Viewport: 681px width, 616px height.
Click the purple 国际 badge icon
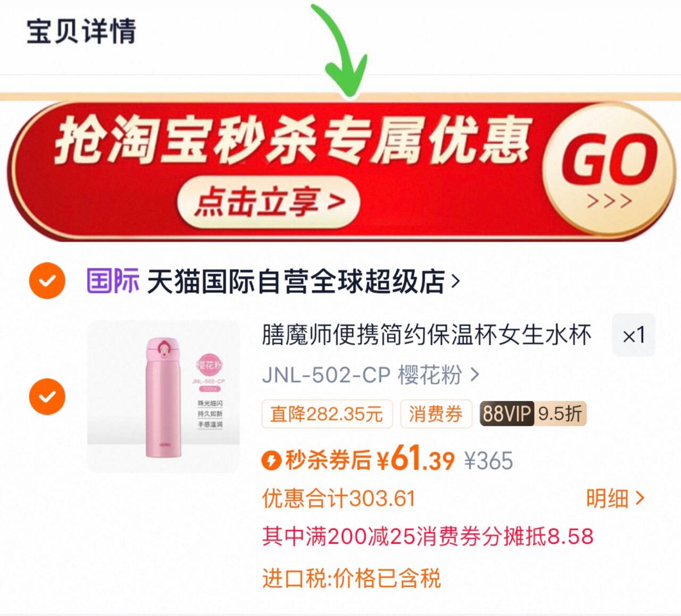[x=113, y=281]
